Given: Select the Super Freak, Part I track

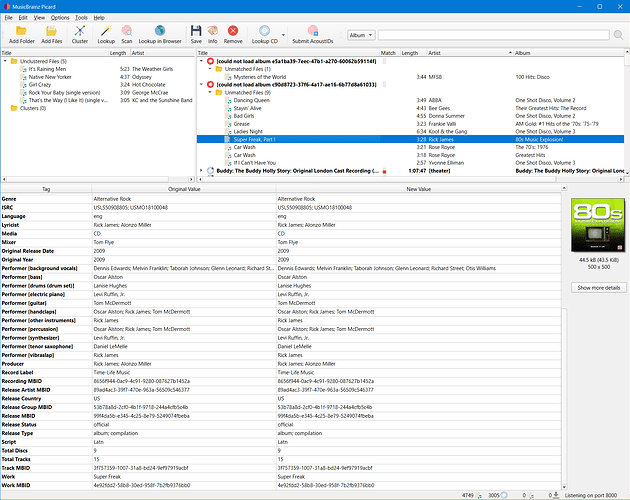Looking at the screenshot, I should tap(410, 139).
